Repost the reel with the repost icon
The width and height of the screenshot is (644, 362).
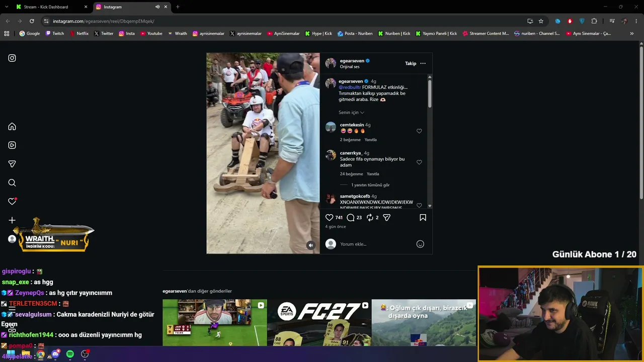[370, 218]
